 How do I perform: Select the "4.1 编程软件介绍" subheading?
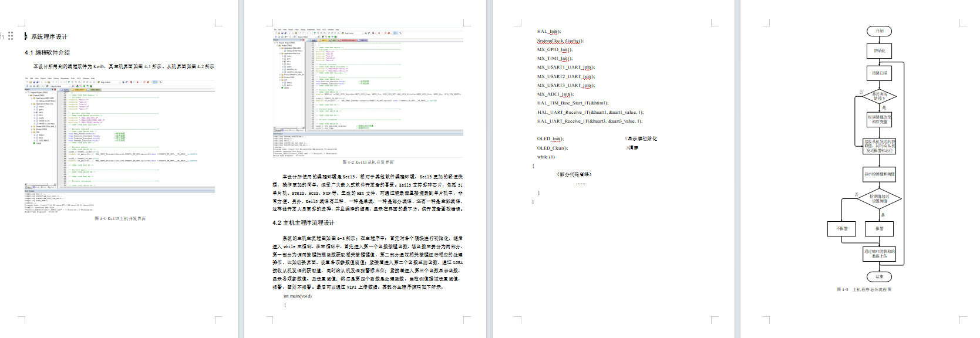click(x=47, y=52)
